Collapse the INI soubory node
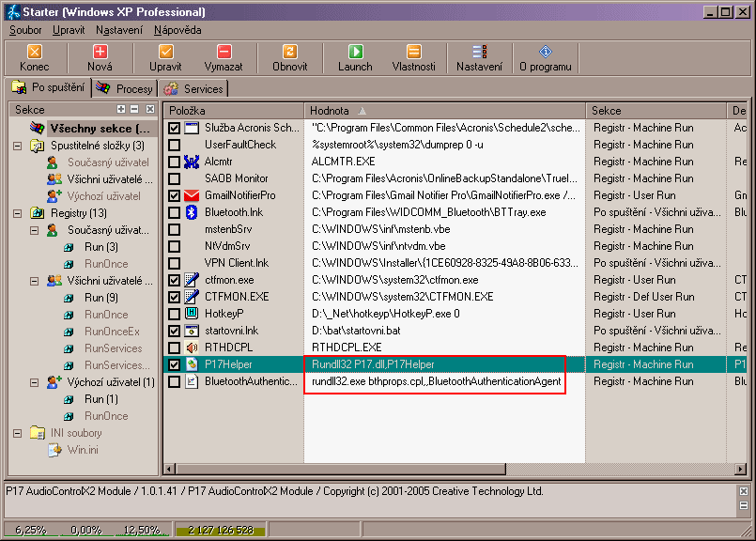This screenshot has height=541, width=756. [17, 433]
